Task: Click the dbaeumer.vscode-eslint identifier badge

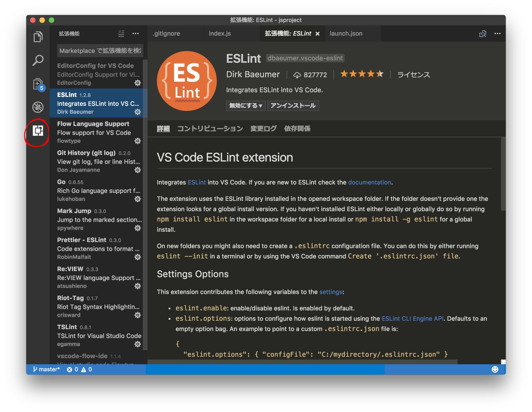Action: click(305, 58)
